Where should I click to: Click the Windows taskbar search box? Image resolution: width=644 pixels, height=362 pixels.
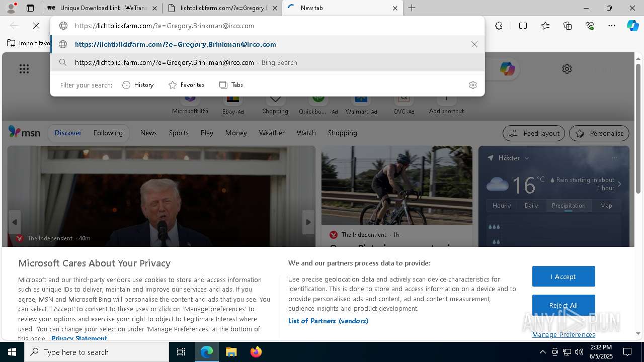pyautogui.click(x=97, y=352)
